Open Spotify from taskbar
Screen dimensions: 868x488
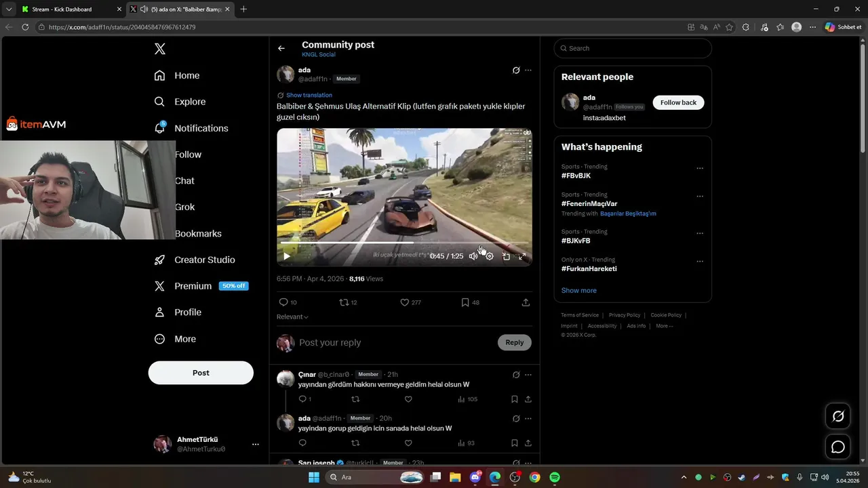pyautogui.click(x=555, y=477)
